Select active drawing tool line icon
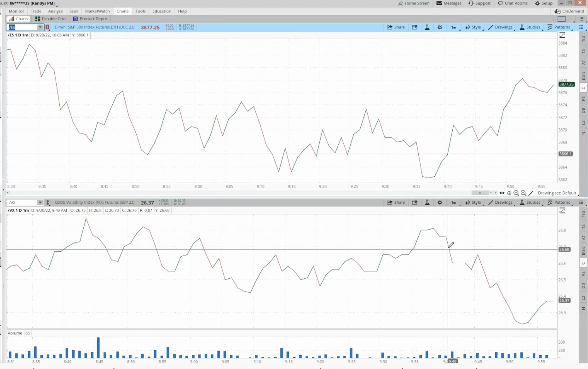The width and height of the screenshot is (588, 369). pyautogui.click(x=532, y=193)
